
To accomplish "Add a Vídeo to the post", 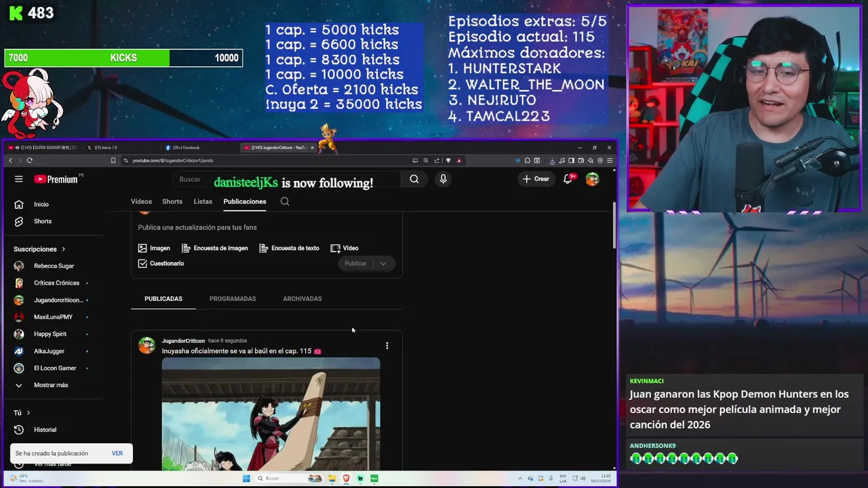I will point(344,248).
